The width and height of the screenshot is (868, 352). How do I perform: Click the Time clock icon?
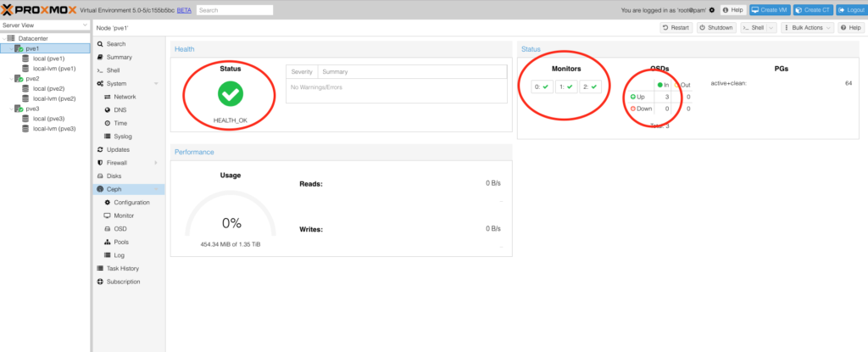tap(108, 123)
